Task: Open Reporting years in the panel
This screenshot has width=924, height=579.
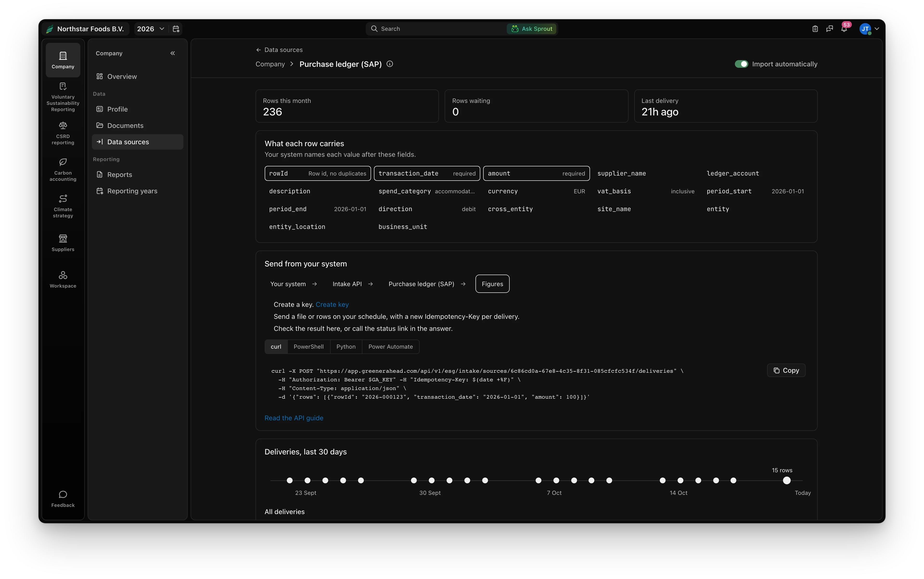Action: click(138, 191)
